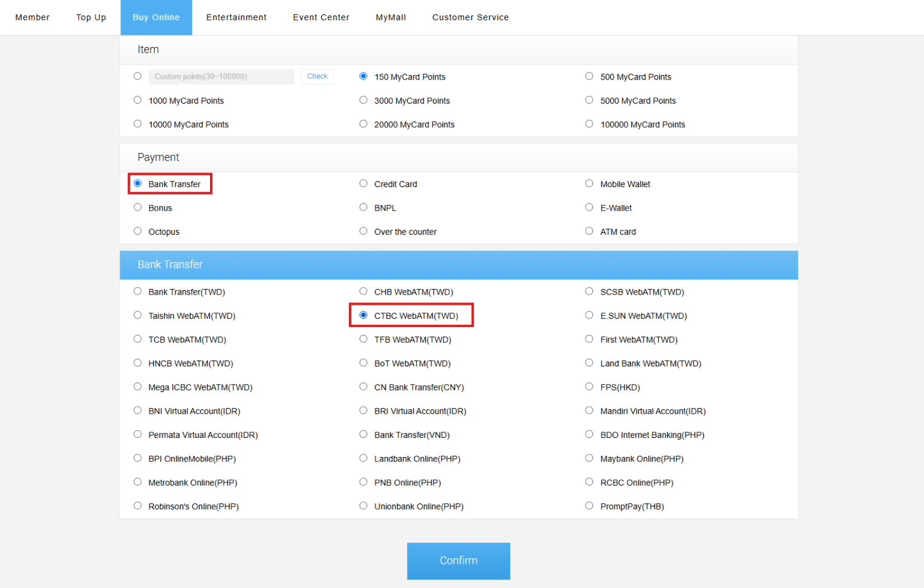The height and width of the screenshot is (588, 924).
Task: Open Customer Service menu
Action: coord(470,17)
